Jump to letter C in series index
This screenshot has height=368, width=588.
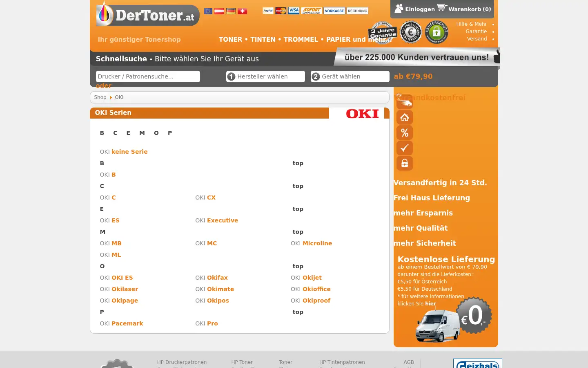pyautogui.click(x=115, y=133)
